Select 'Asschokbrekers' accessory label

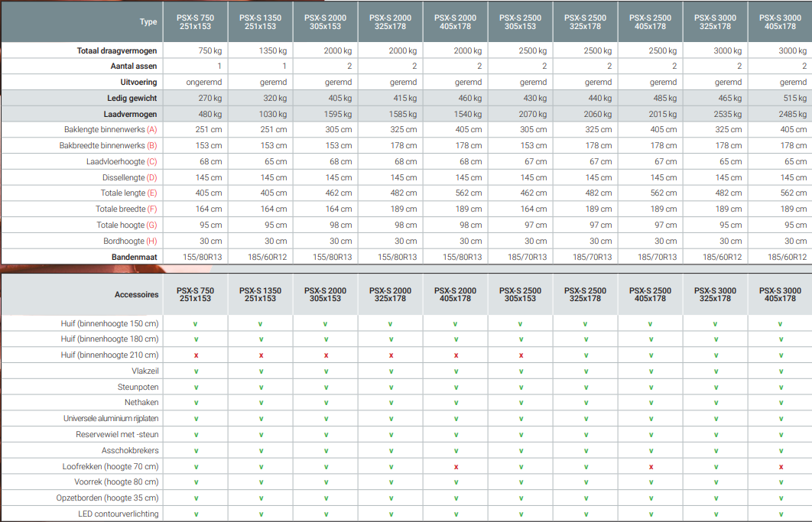coord(130,450)
